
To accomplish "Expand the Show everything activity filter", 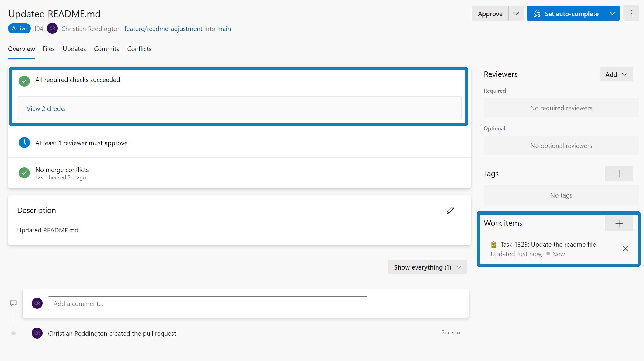I will [428, 267].
